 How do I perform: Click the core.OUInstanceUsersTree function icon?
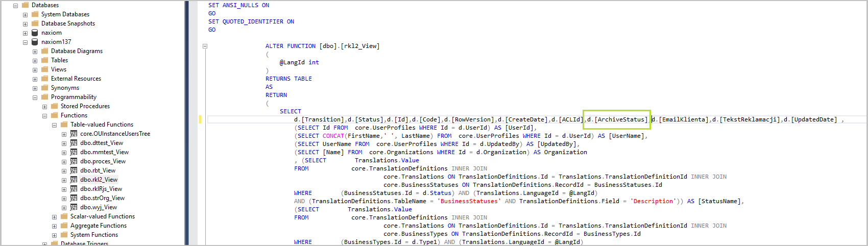(74, 134)
